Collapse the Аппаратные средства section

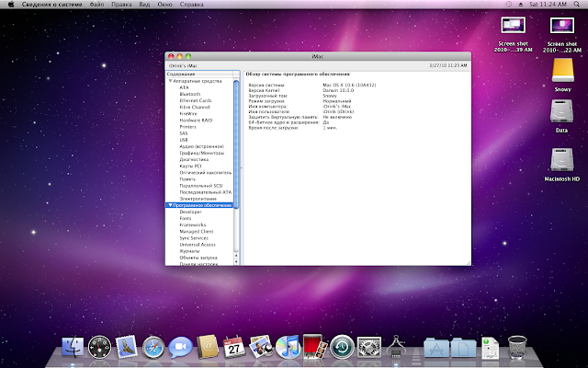coord(170,81)
